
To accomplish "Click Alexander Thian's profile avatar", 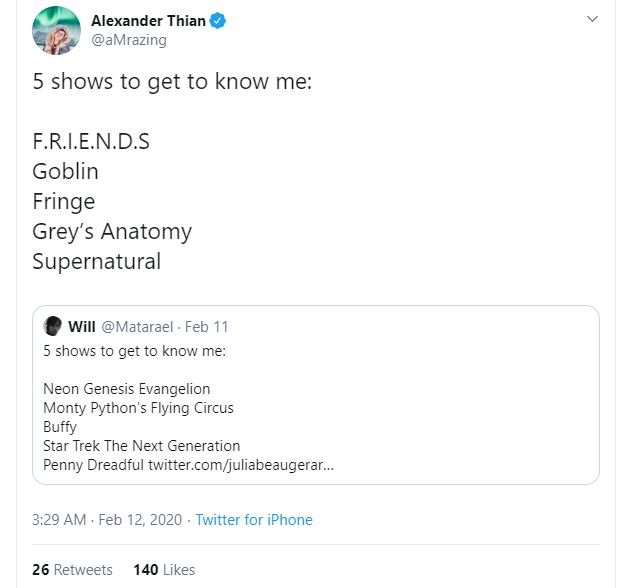I will 56,30.
